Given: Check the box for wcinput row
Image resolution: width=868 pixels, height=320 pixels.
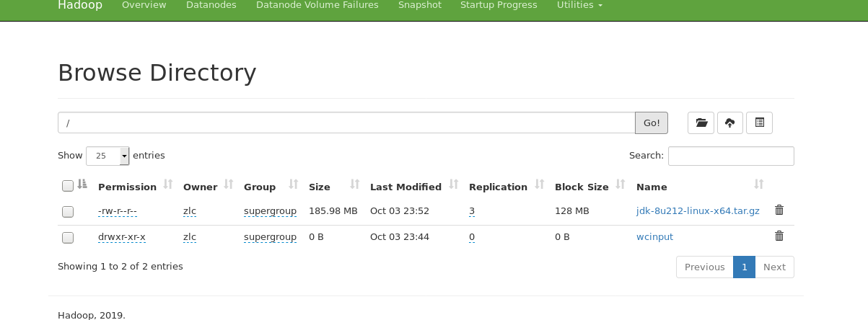Looking at the screenshot, I should point(68,237).
